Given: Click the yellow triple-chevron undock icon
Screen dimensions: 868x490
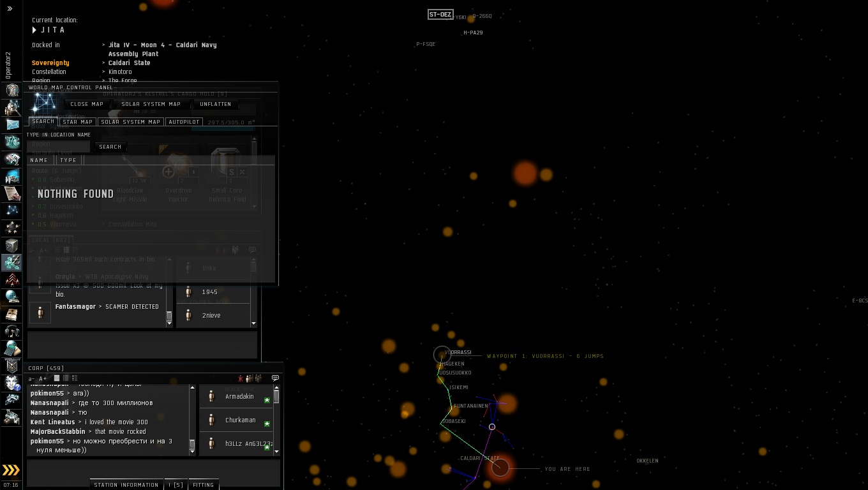Looking at the screenshot, I should [x=11, y=471].
